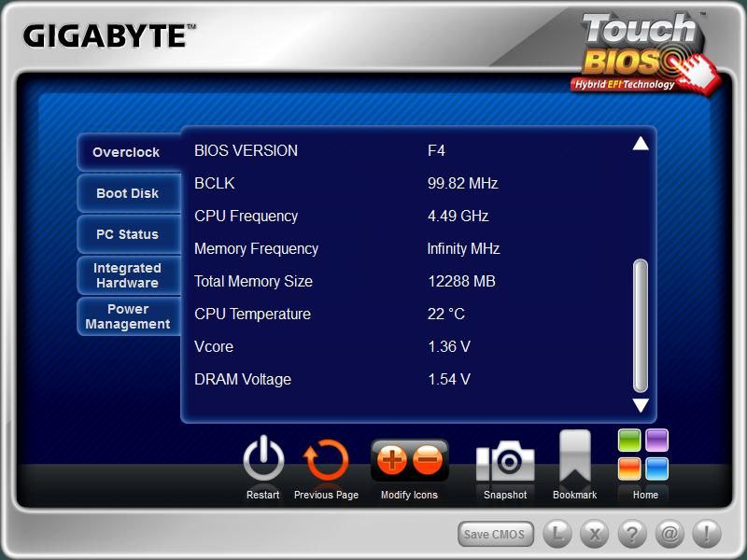Open the Integrated Hardware tab
This screenshot has height=560, width=747.
(x=129, y=275)
